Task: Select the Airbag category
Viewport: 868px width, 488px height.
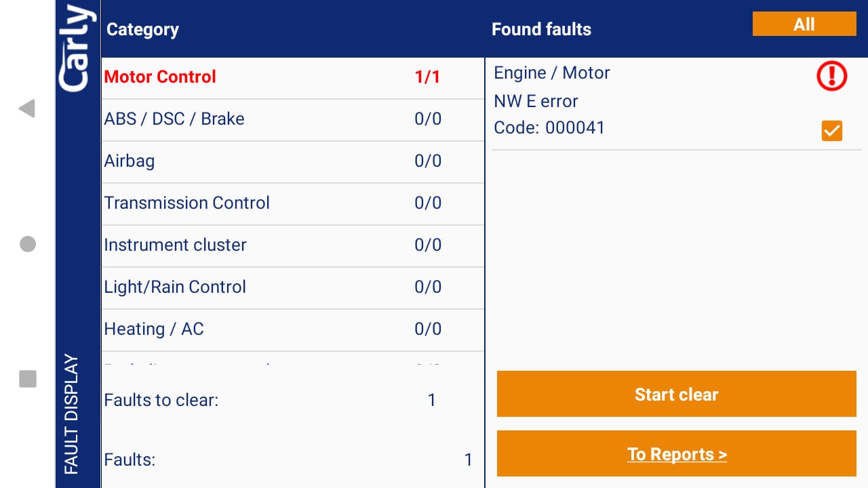Action: point(130,161)
